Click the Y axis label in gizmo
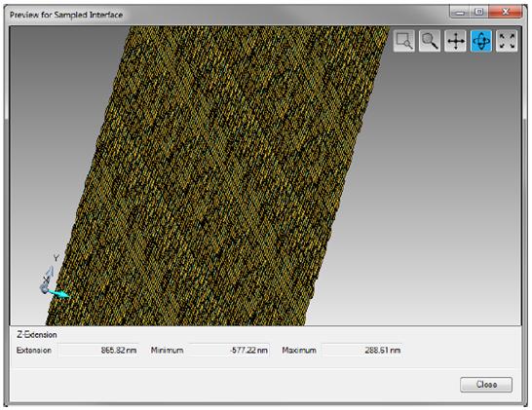The width and height of the screenshot is (532, 410). tap(56, 258)
